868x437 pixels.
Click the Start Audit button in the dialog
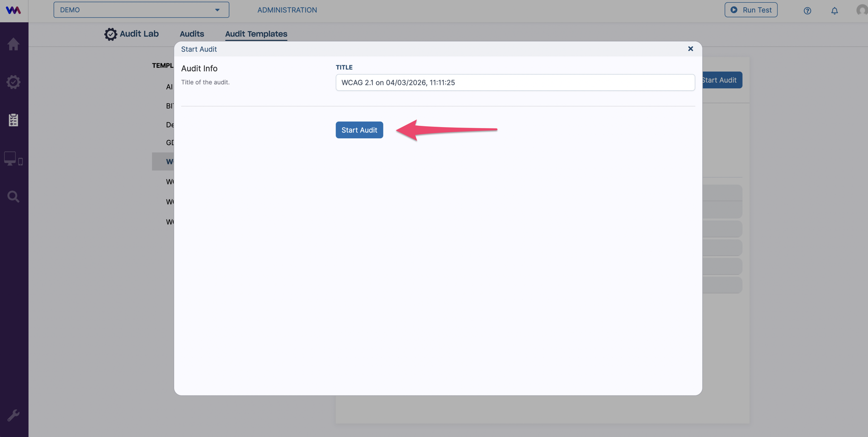(x=359, y=130)
